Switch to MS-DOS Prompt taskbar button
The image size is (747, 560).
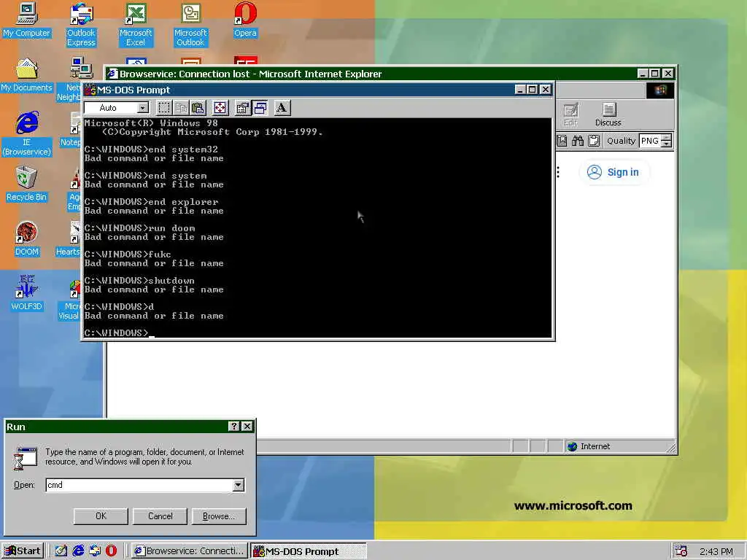pyautogui.click(x=309, y=551)
